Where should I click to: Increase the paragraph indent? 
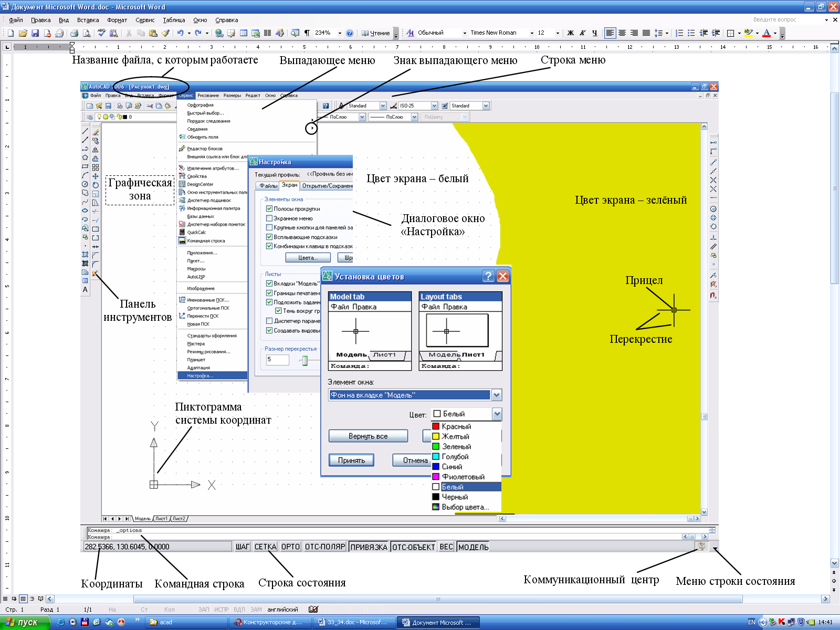coord(716,33)
